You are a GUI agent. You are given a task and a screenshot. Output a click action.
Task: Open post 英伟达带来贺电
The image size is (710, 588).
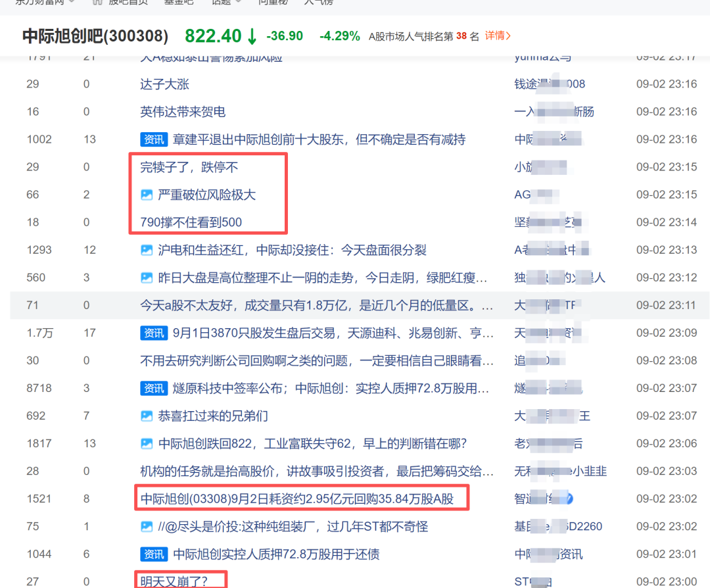click(x=183, y=112)
